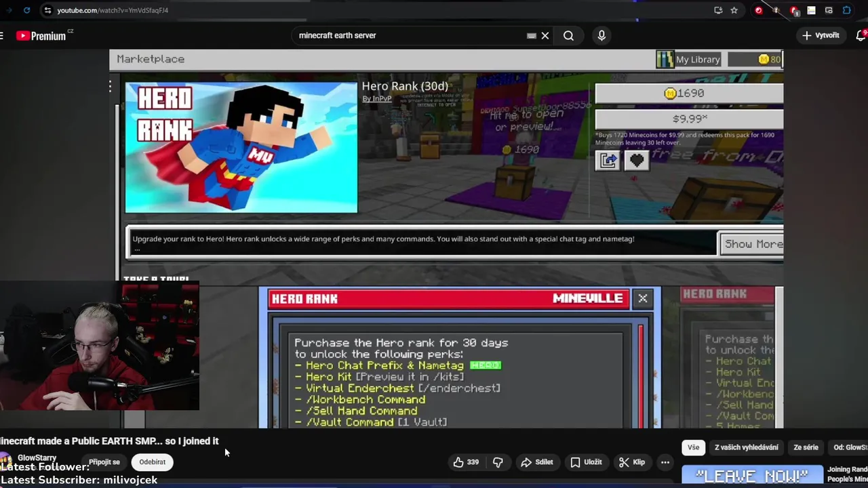
Task: Click the Hero Rank (30d) title
Action: (405, 86)
